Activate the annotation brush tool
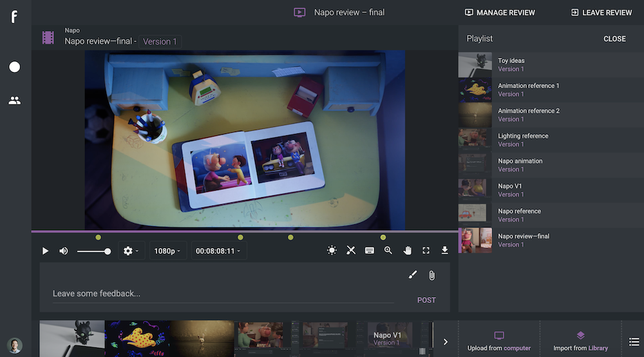 point(413,275)
